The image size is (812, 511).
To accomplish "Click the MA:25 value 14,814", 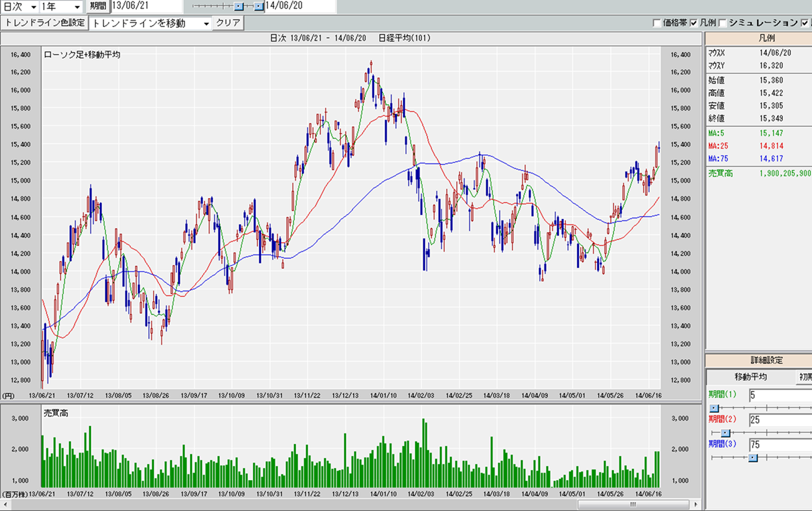I will pos(771,146).
